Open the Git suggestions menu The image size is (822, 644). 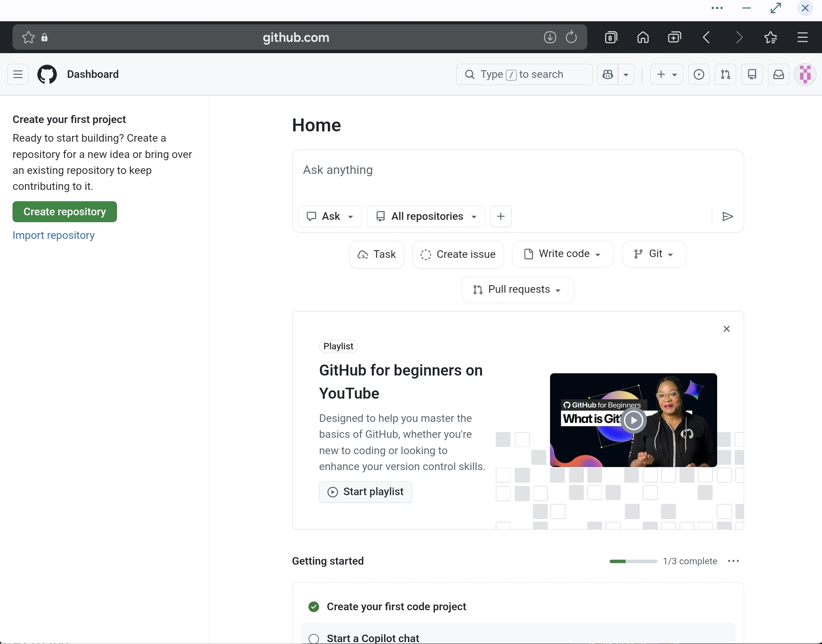tap(654, 254)
